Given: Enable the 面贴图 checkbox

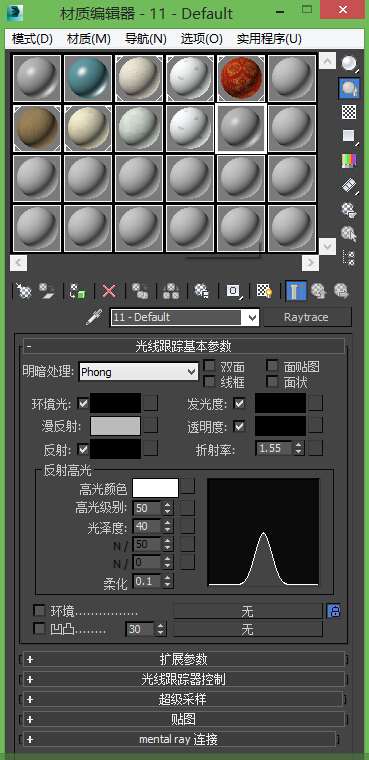Looking at the screenshot, I should 273,366.
